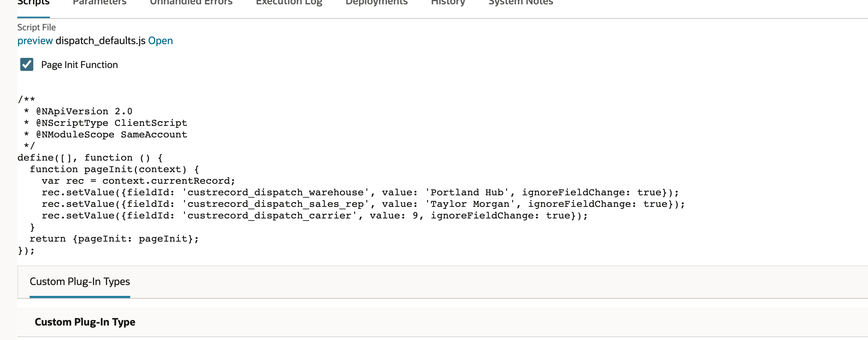Viewport: 868px width, 340px height.
Task: Open the Unhandled Errors tab
Action: click(x=191, y=3)
